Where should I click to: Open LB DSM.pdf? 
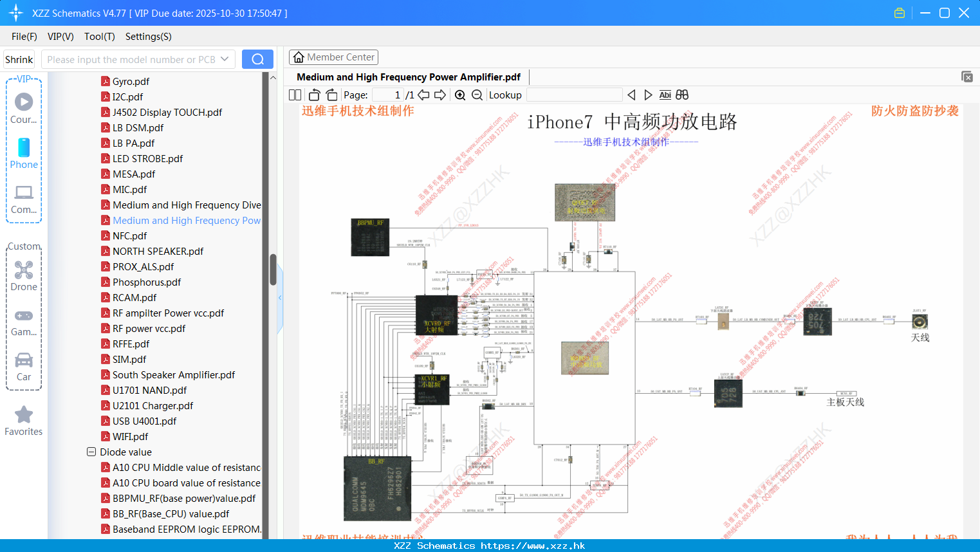click(132, 127)
